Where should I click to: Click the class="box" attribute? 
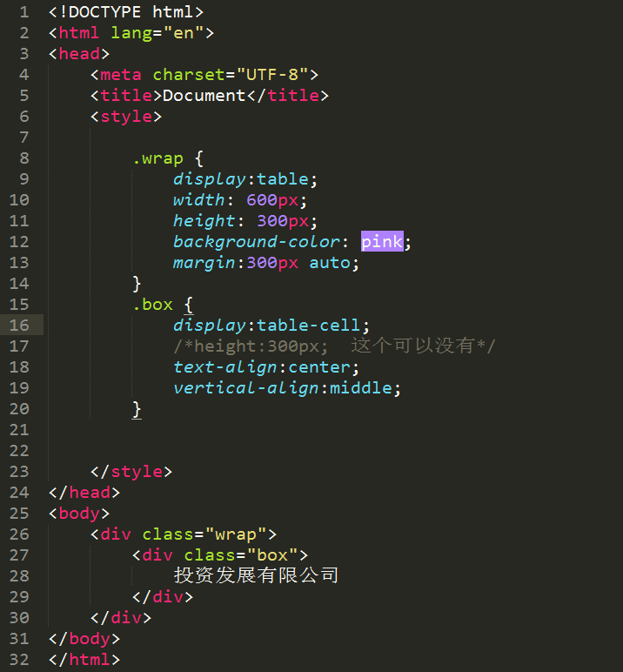[241, 555]
